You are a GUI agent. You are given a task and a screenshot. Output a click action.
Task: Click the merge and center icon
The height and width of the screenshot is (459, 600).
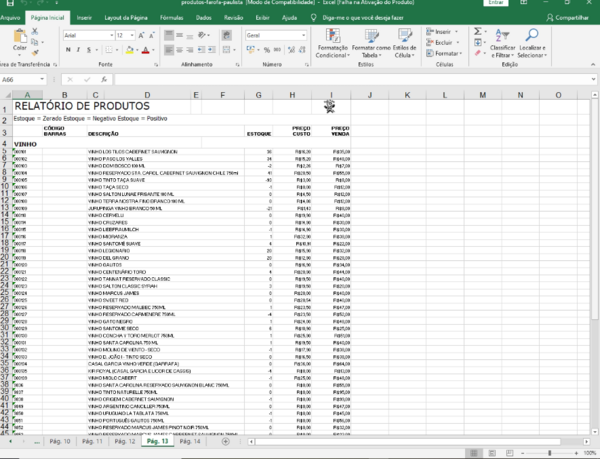(227, 50)
